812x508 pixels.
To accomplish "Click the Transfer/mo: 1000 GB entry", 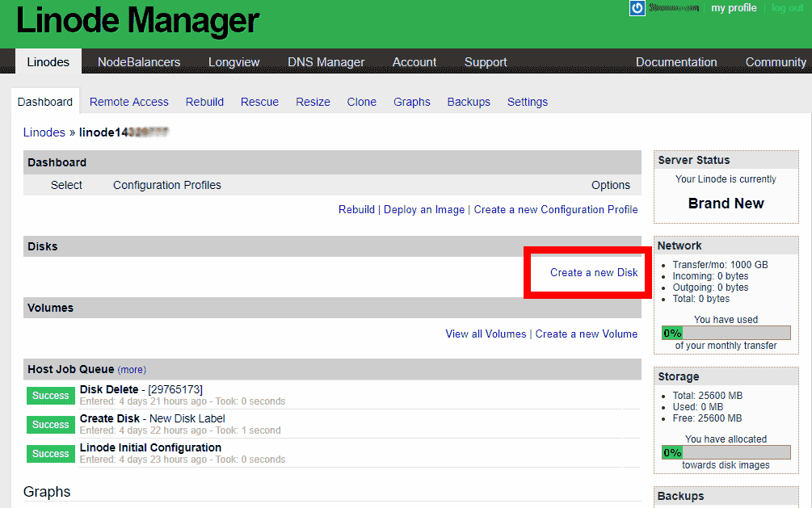I will [721, 265].
